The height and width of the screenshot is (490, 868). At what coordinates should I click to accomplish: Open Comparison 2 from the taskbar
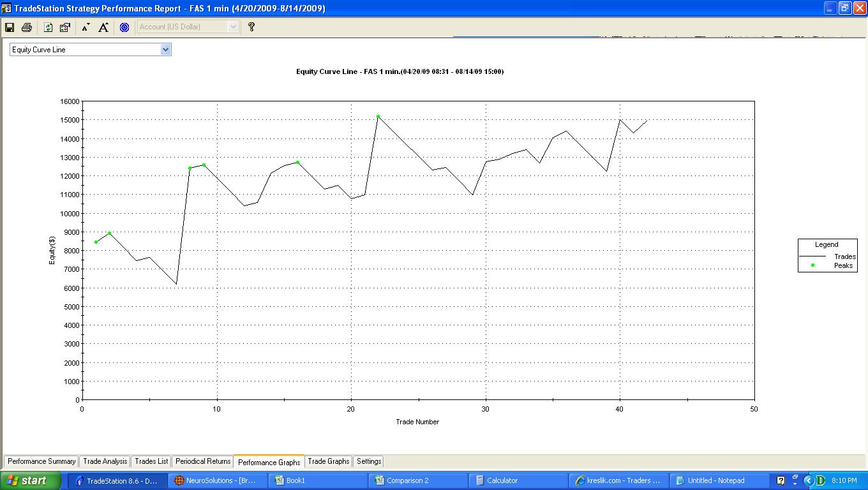[x=419, y=480]
